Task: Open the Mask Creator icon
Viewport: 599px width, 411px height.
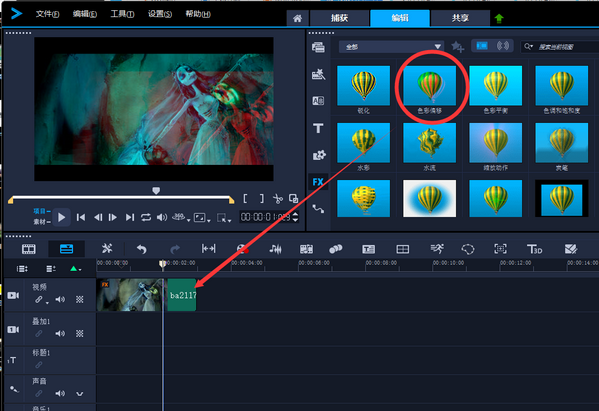Action: click(468, 249)
